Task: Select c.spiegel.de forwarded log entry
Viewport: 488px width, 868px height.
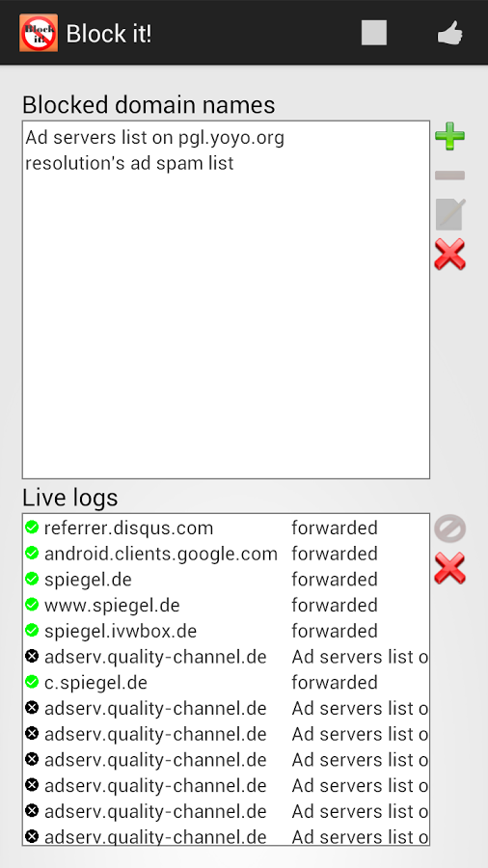Action: (226, 683)
